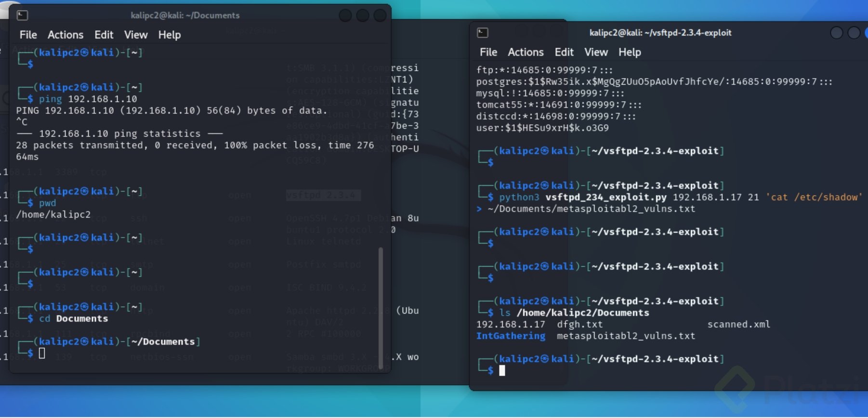Click the cursor at the ~/Documents terminal prompt
The height and width of the screenshot is (418, 868).
click(x=42, y=353)
